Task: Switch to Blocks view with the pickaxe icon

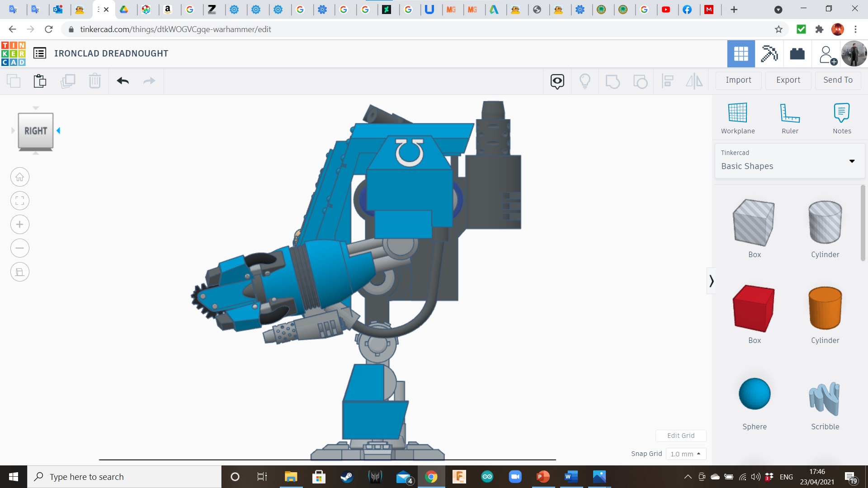Action: 769,54
